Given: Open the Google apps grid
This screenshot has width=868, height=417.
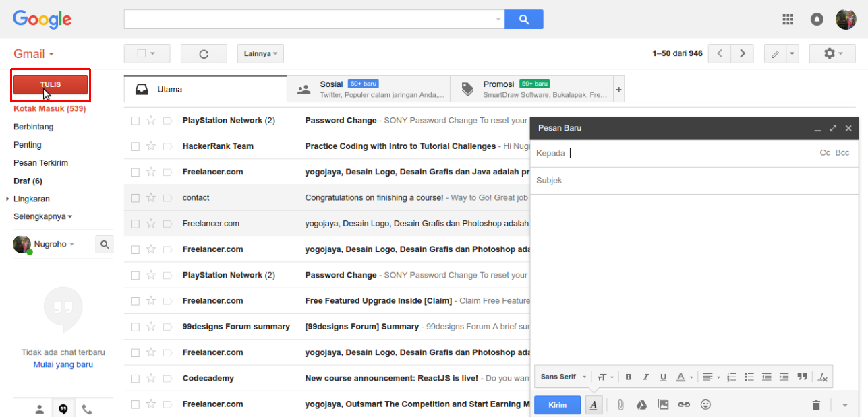Looking at the screenshot, I should coord(787,19).
